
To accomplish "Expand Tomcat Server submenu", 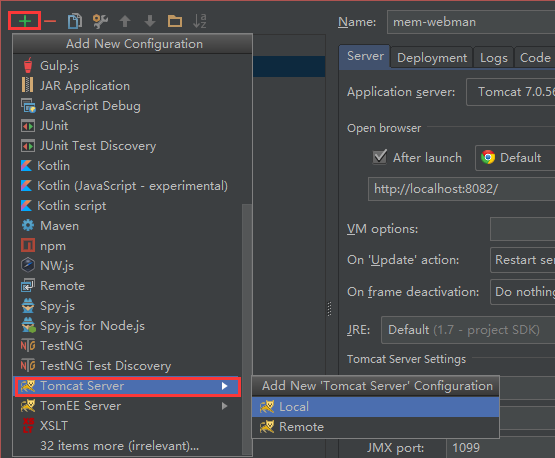I will click(128, 386).
